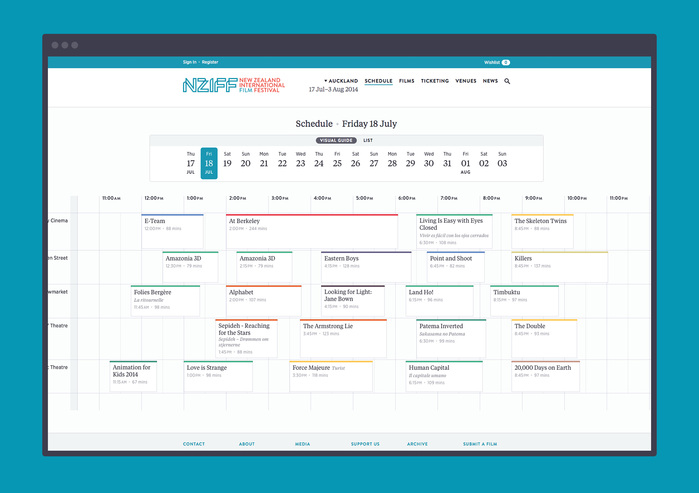Click the Register link

(210, 62)
